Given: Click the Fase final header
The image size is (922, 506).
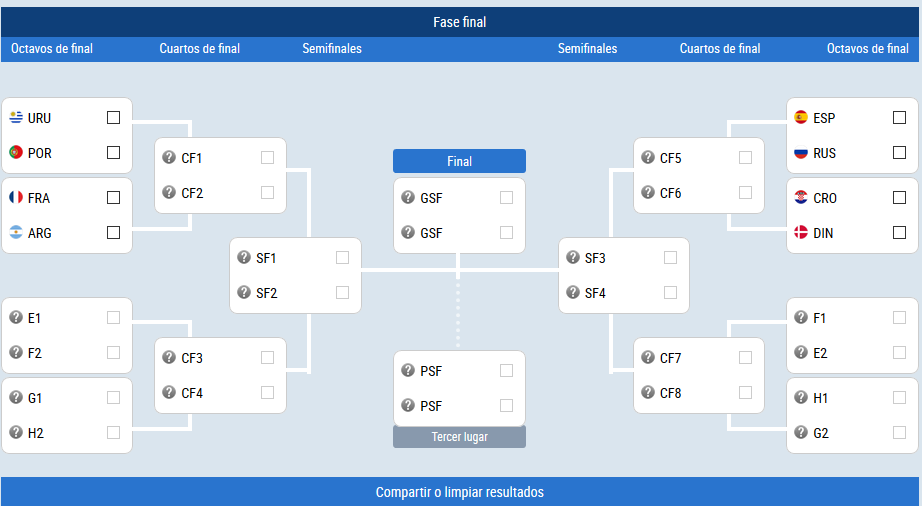Looking at the screenshot, I should click(x=460, y=22).
